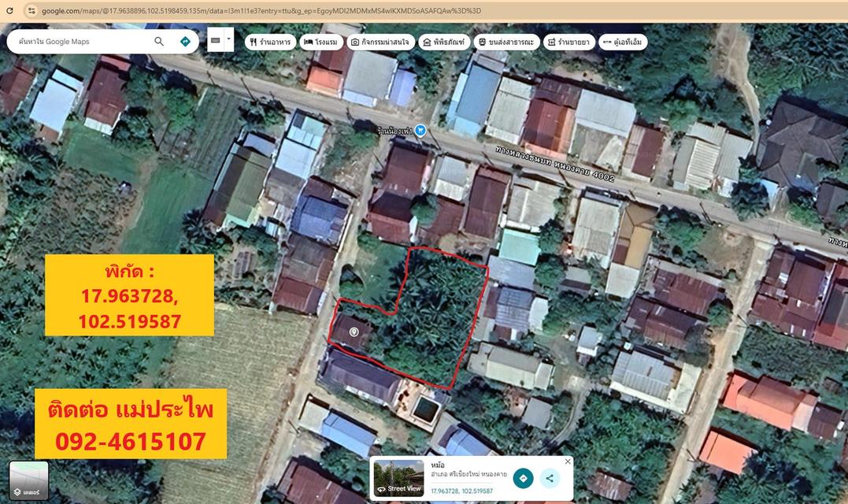Image resolution: width=848 pixels, height=504 pixels.
Task: Open the ร้านอาหาร restaurants filter
Action: (272, 42)
